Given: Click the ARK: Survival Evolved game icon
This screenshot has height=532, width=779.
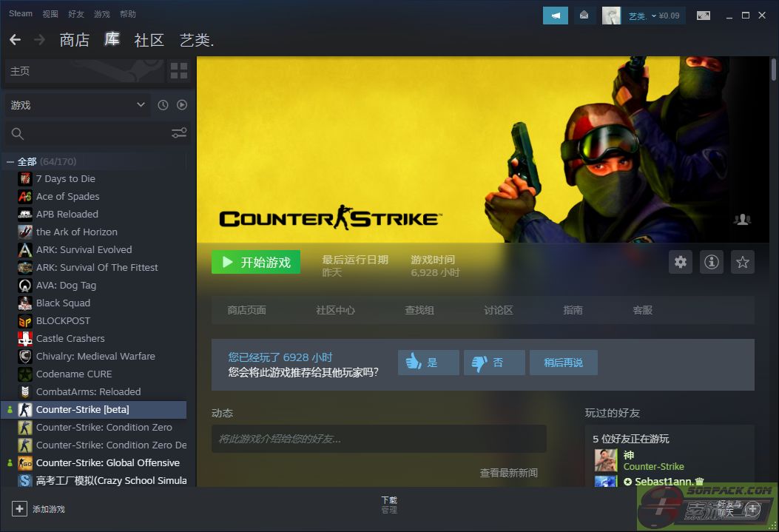Looking at the screenshot, I should [x=25, y=250].
